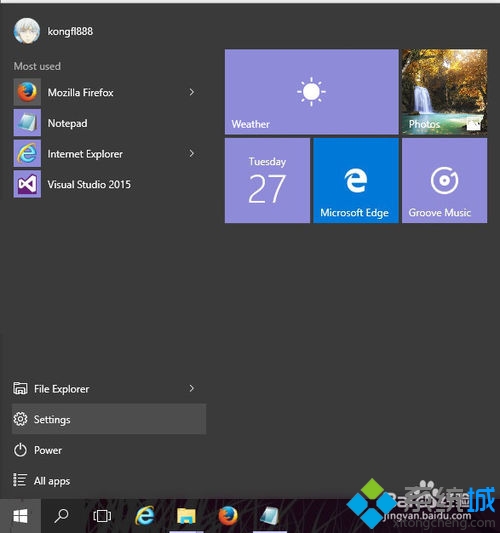Open the Power options menu label
Image resolution: width=500 pixels, height=533 pixels.
pyautogui.click(x=48, y=450)
